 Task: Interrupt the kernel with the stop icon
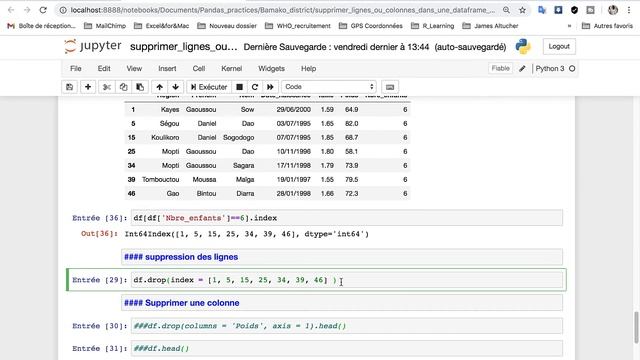point(240,87)
